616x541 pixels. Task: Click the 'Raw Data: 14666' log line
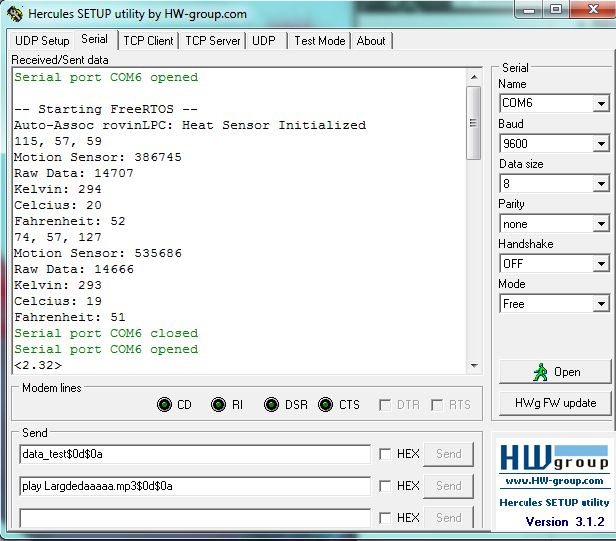[74, 269]
